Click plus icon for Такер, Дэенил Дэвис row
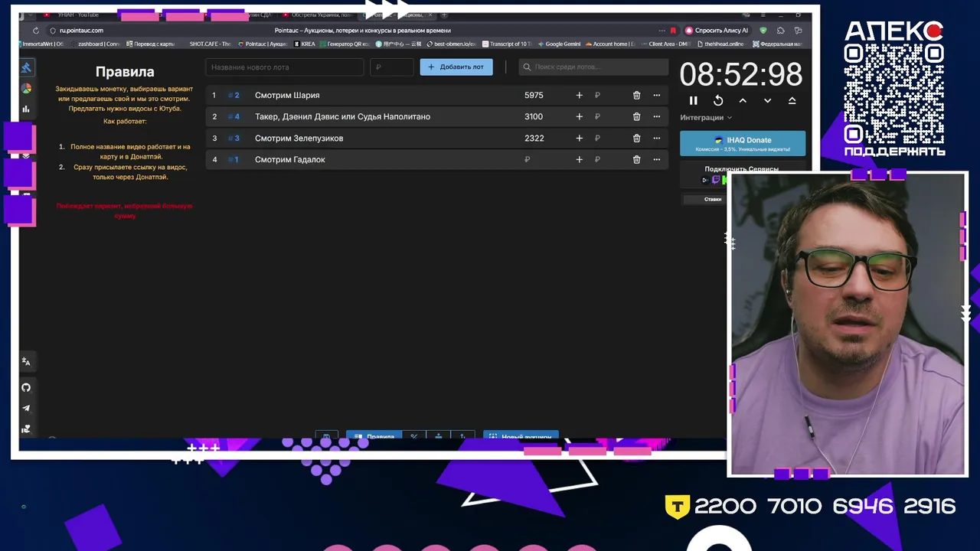 click(x=579, y=116)
